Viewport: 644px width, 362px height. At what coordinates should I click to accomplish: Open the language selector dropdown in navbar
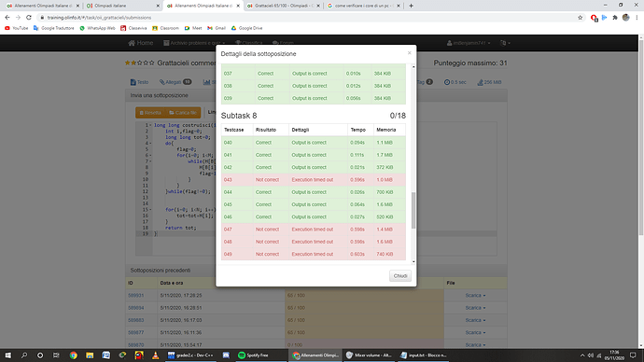tap(505, 43)
